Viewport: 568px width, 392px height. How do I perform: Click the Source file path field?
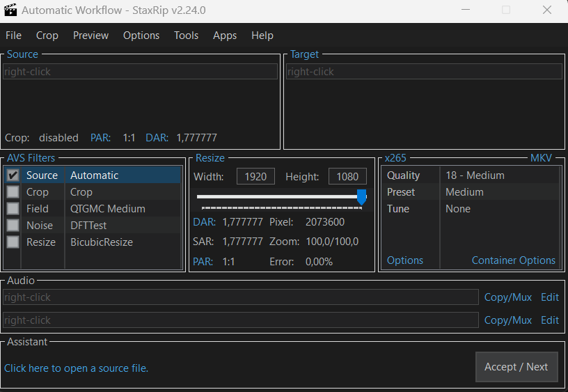coord(140,72)
